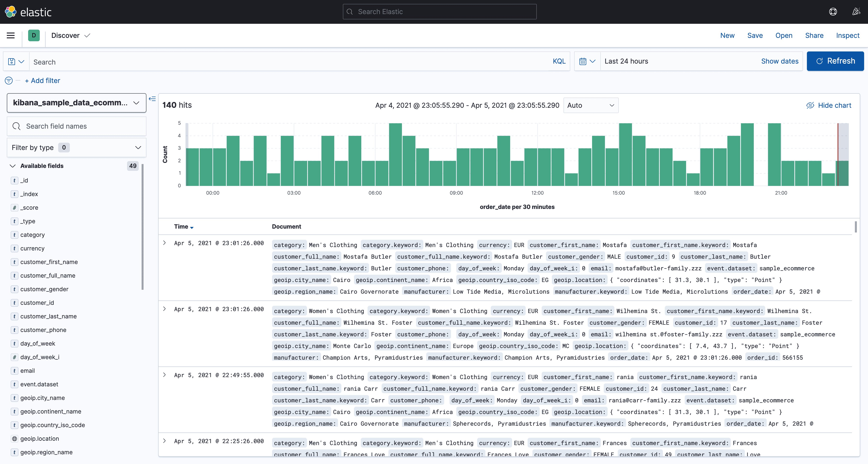
Task: Click the D space avatar
Action: pyautogui.click(x=34, y=35)
